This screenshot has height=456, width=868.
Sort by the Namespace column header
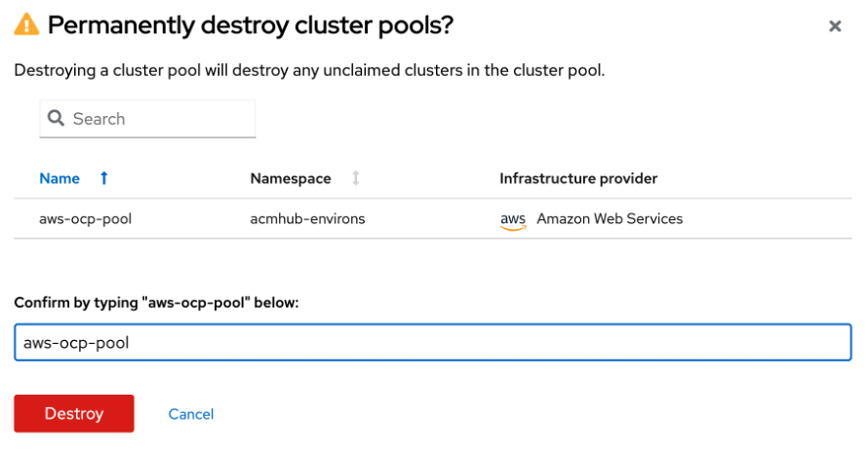290,178
